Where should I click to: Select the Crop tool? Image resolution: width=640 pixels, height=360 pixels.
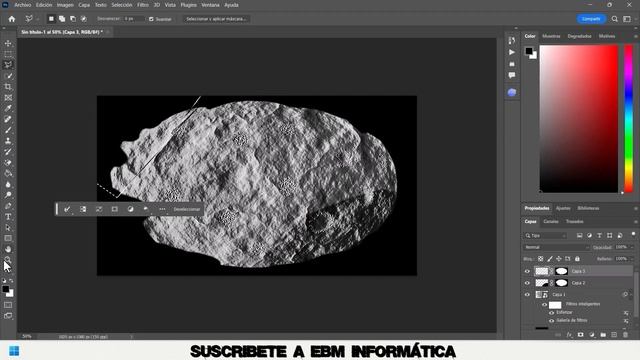(8, 87)
